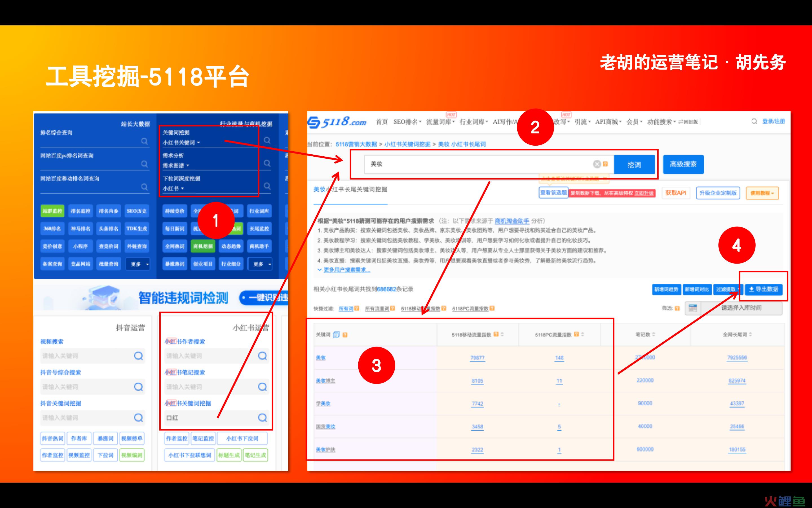
Task: Click the blue 挖词 button
Action: pos(634,165)
